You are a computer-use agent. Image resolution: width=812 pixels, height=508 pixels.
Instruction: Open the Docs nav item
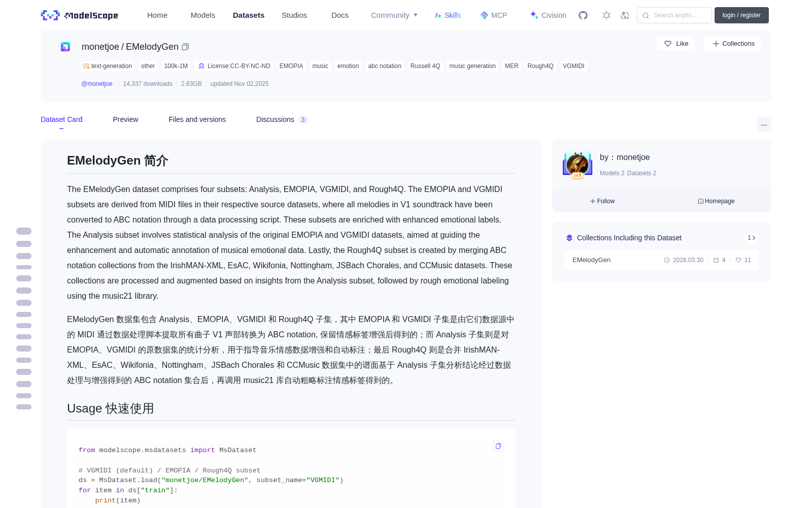(x=340, y=15)
